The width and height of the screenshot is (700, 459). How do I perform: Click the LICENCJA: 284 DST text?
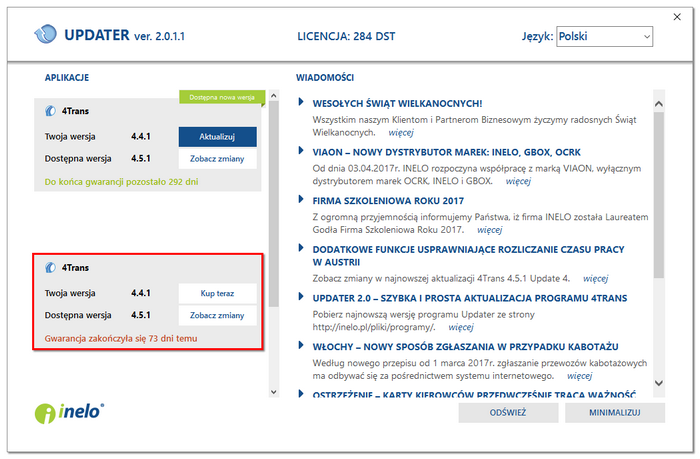[346, 37]
